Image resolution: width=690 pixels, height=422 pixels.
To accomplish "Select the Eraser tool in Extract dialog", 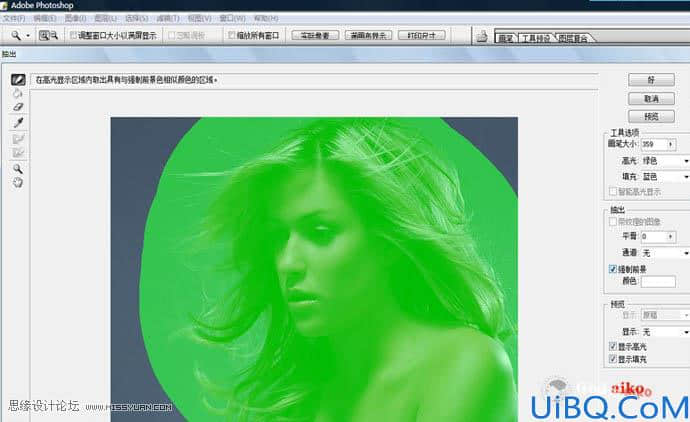I will click(18, 107).
